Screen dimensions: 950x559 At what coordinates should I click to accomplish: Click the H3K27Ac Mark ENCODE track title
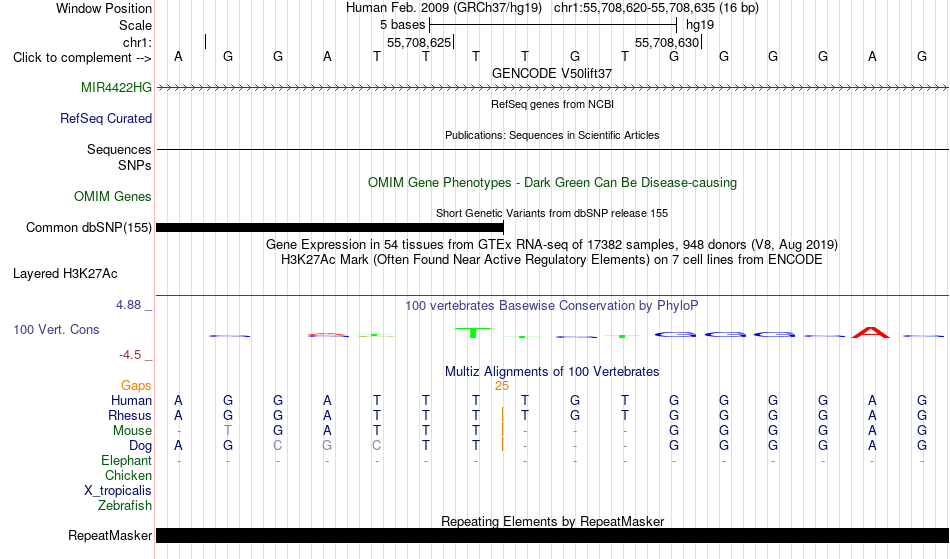[x=552, y=260]
